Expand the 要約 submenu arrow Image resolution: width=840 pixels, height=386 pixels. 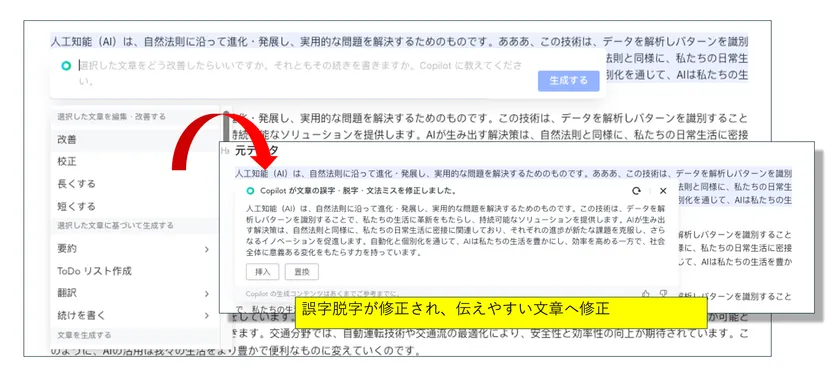tap(207, 249)
